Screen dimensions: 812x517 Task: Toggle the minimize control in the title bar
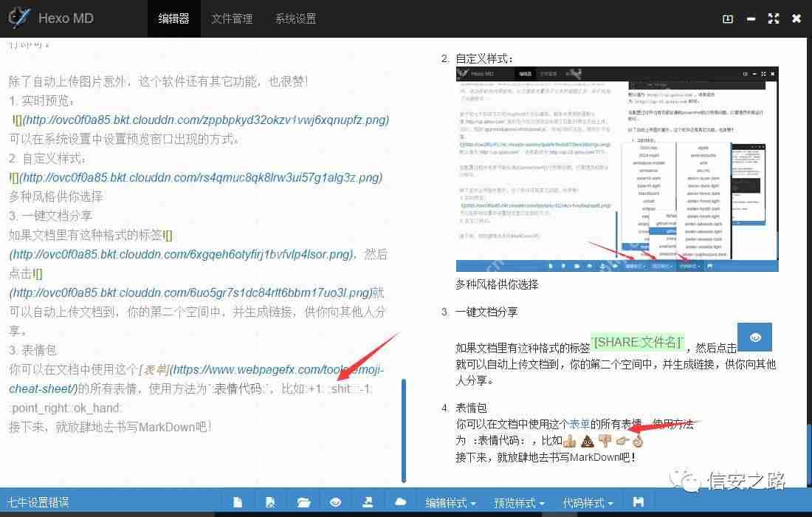pyautogui.click(x=750, y=18)
